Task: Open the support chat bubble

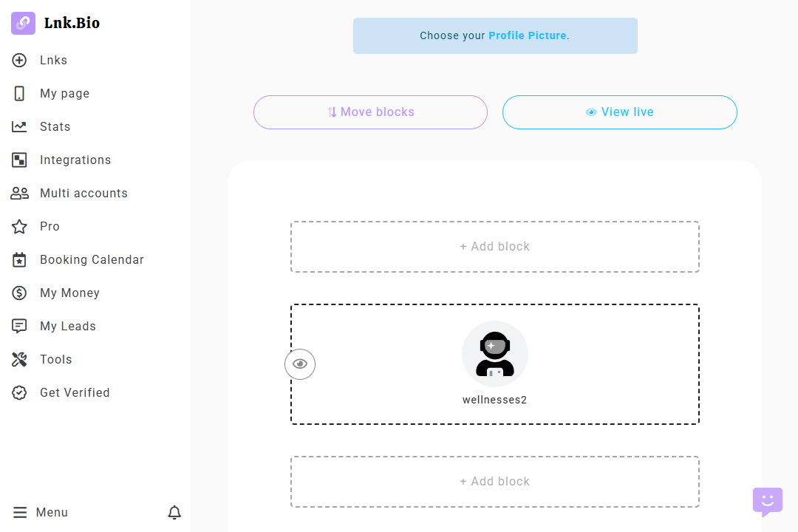Action: (767, 501)
